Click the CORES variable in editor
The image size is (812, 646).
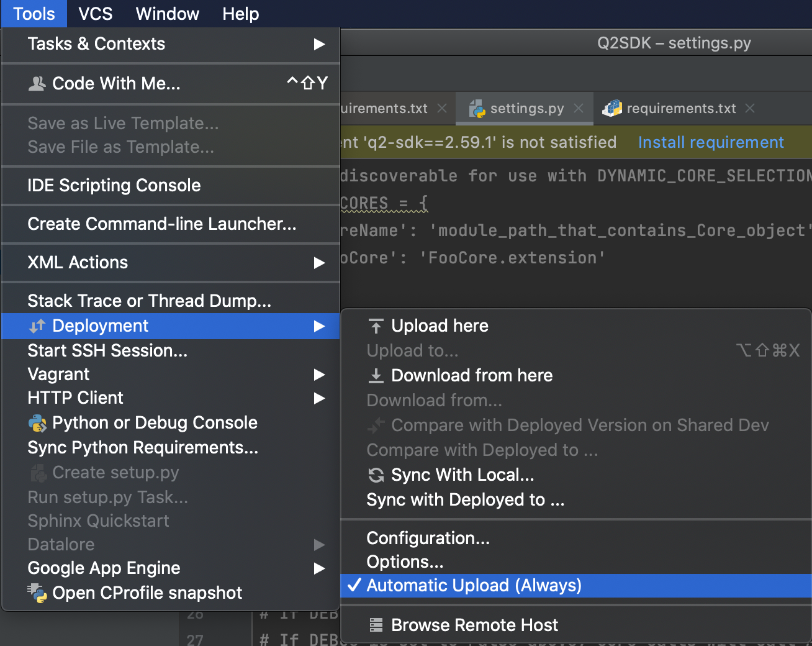tap(364, 202)
